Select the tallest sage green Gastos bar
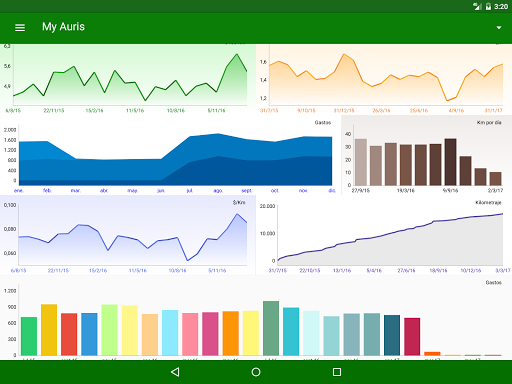Image resolution: width=512 pixels, height=384 pixels. (271, 328)
